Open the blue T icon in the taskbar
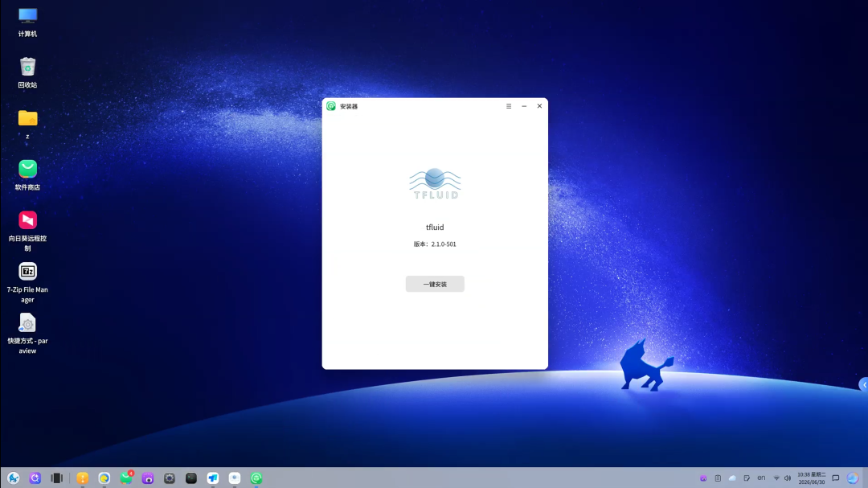 [x=212, y=478]
